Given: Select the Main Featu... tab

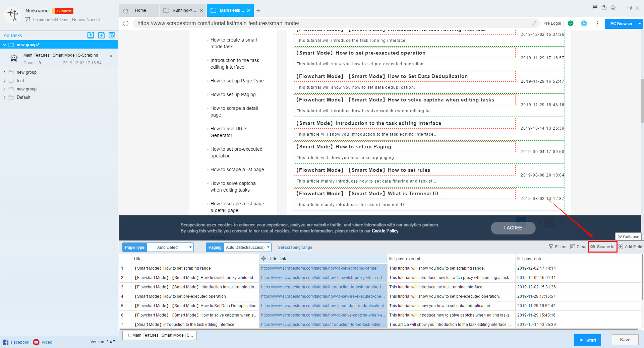Looking at the screenshot, I should 230,10.
